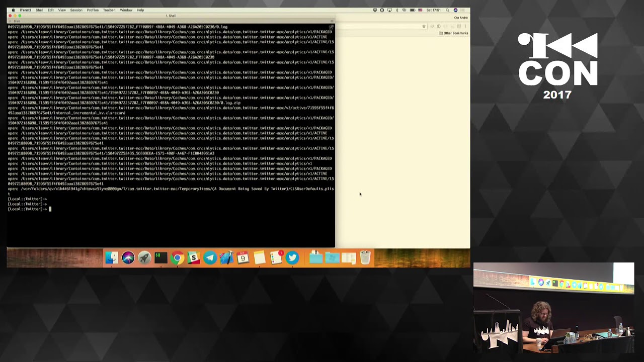This screenshot has height=362, width=644.
Task: Open the input source flag menu
Action: point(420,10)
